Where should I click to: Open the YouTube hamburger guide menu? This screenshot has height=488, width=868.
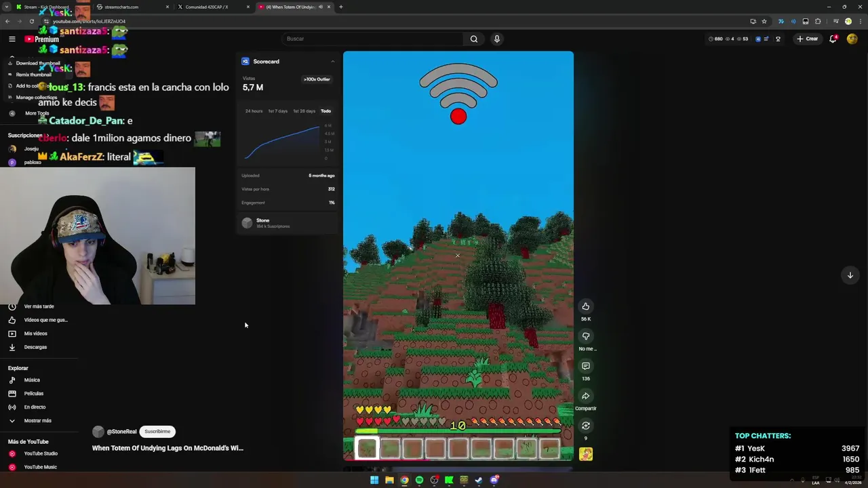tap(12, 39)
